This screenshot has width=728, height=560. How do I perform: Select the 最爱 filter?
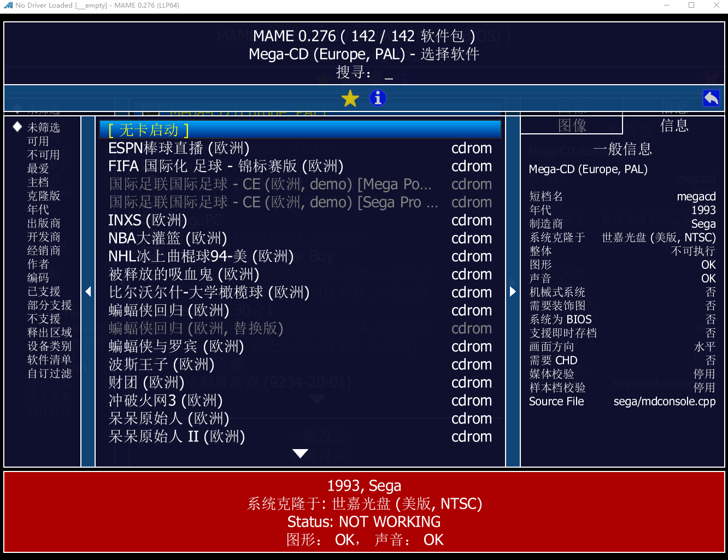pyautogui.click(x=38, y=168)
